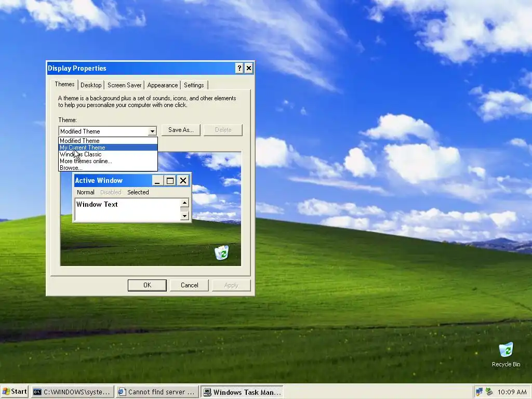This screenshot has height=399, width=532.
Task: Switch to the Screen Saver tab
Action: [x=125, y=85]
